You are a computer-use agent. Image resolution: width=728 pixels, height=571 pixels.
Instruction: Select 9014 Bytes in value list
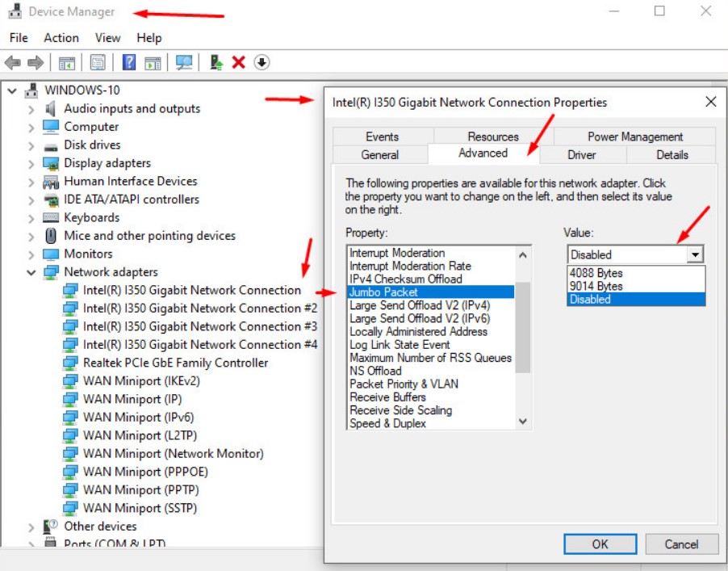click(x=636, y=286)
